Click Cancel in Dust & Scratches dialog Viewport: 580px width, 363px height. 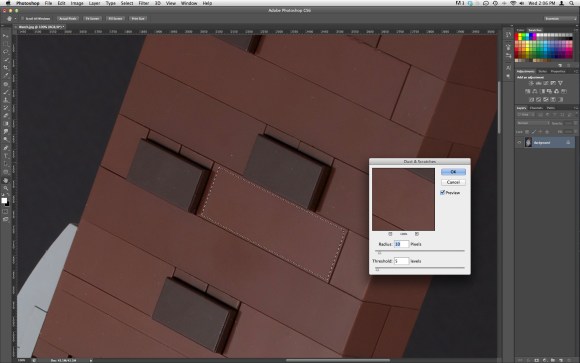[453, 182]
